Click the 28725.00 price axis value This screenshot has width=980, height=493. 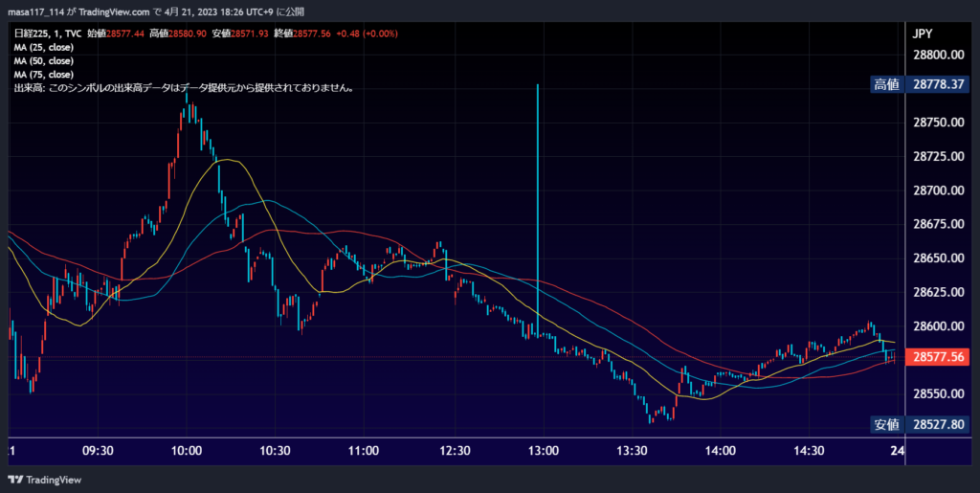pyautogui.click(x=939, y=156)
